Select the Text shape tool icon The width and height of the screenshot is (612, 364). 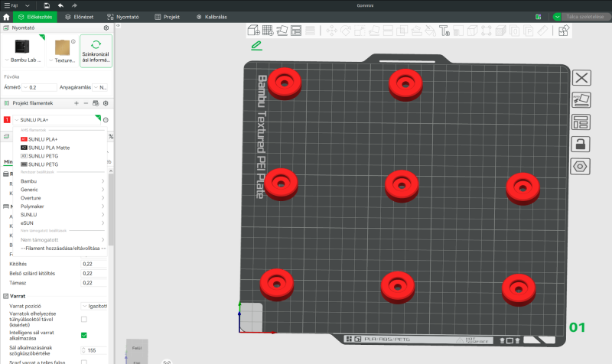pyautogui.click(x=444, y=31)
